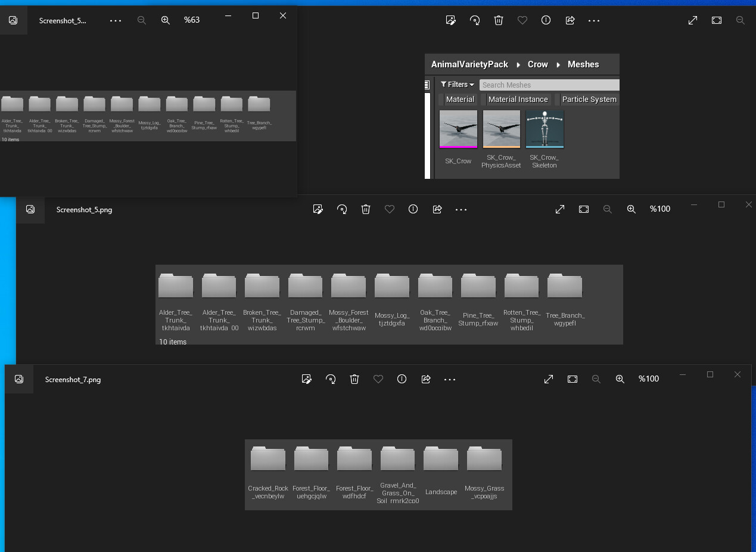Click the %100 zoom level in the Screenshot_5.png window
This screenshot has width=756, height=552.
click(660, 209)
